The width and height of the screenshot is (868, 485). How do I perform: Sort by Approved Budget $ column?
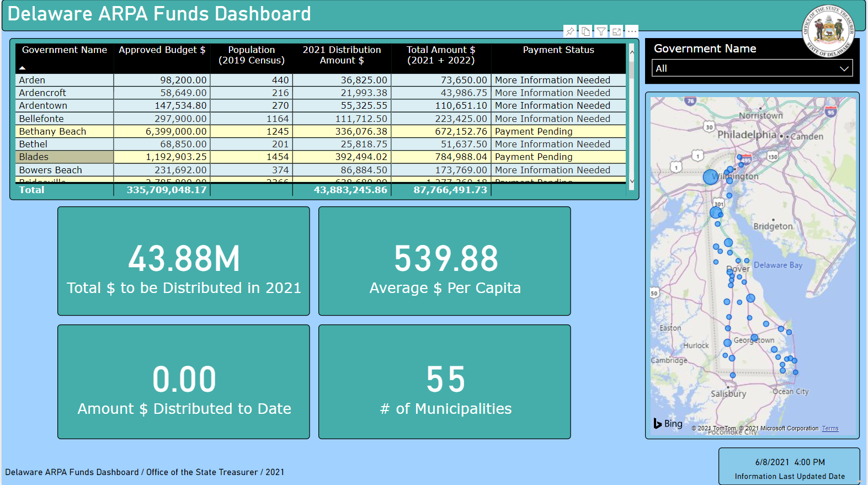tap(162, 50)
